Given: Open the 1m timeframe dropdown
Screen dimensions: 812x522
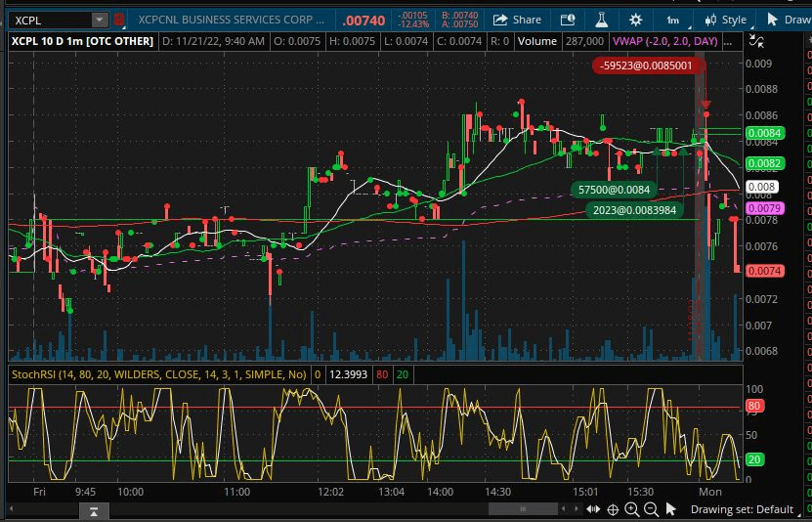Looking at the screenshot, I should [x=672, y=20].
